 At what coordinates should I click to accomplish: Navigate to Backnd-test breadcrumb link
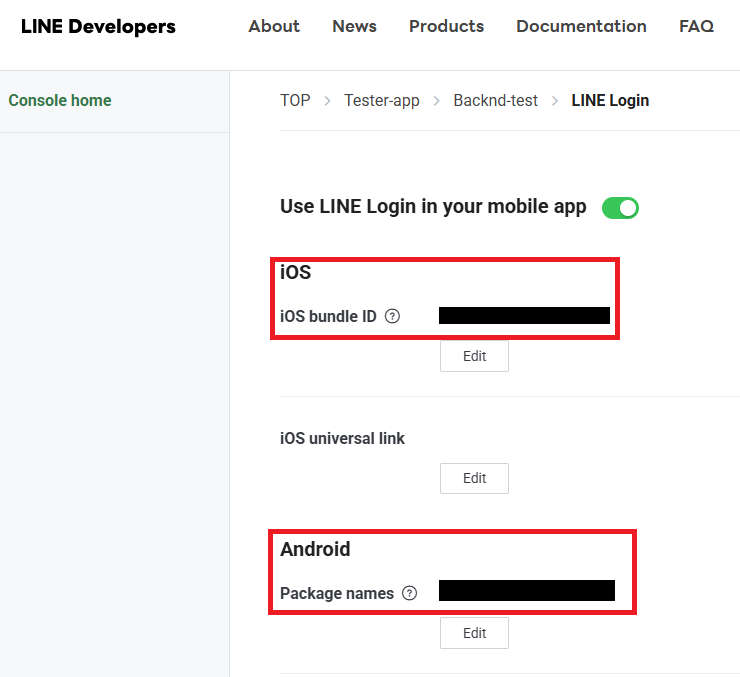(495, 101)
